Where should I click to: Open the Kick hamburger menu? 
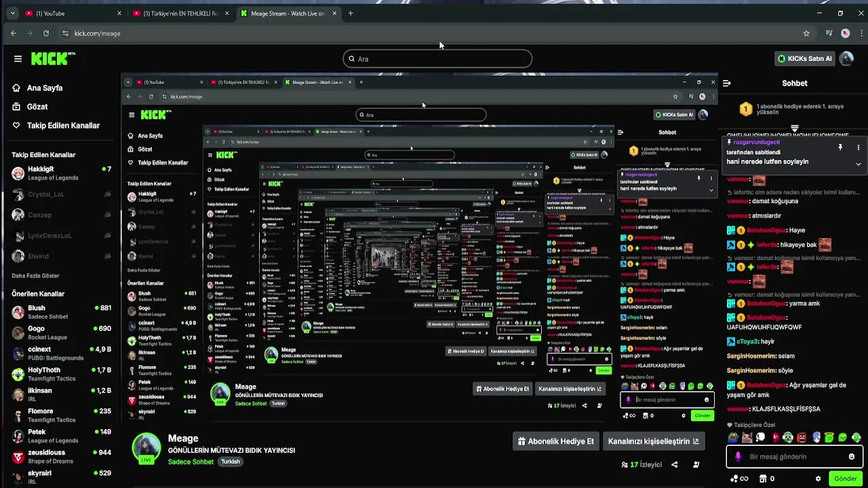pyautogui.click(x=18, y=59)
